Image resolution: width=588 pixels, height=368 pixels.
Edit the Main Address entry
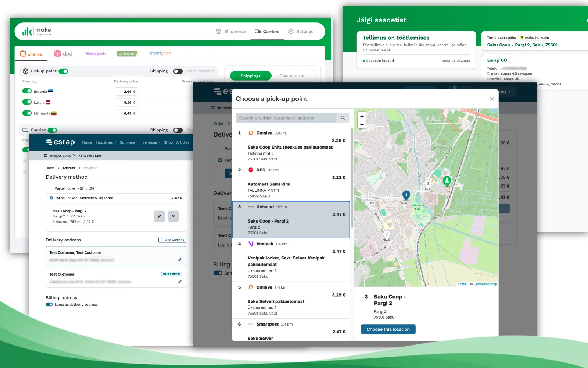point(180,282)
